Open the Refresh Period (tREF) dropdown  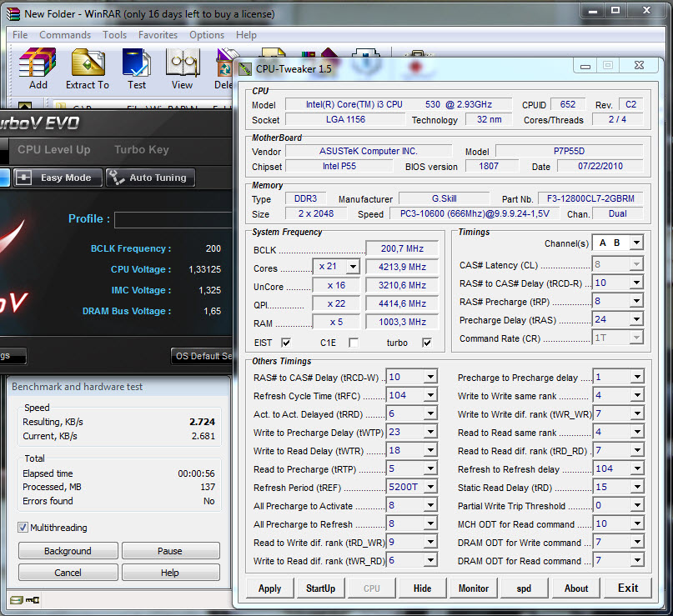point(430,488)
